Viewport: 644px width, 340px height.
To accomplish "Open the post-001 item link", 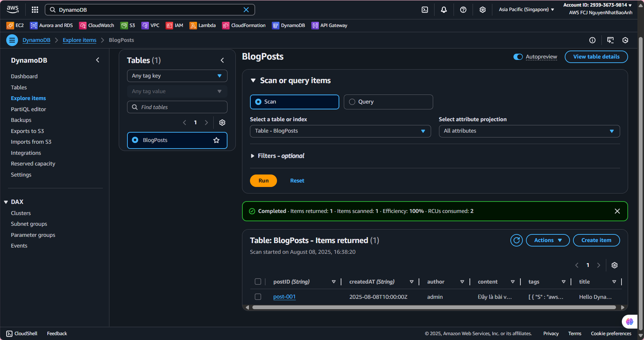I will tap(284, 297).
